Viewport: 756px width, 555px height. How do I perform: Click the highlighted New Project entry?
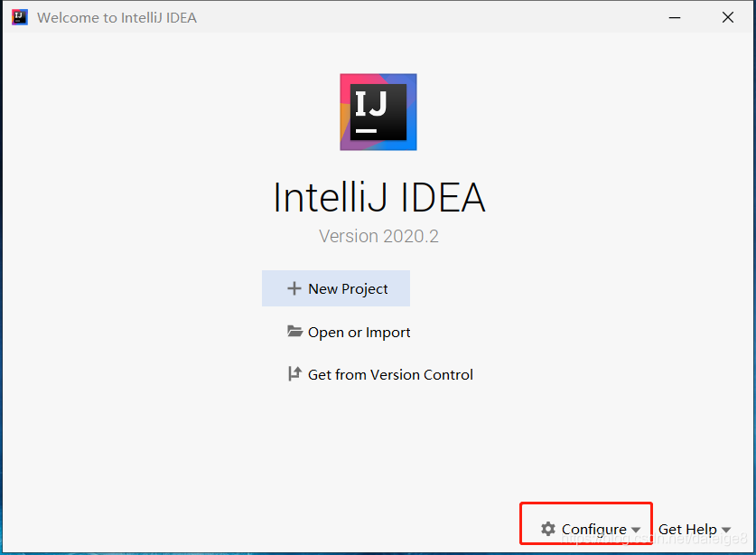click(335, 287)
